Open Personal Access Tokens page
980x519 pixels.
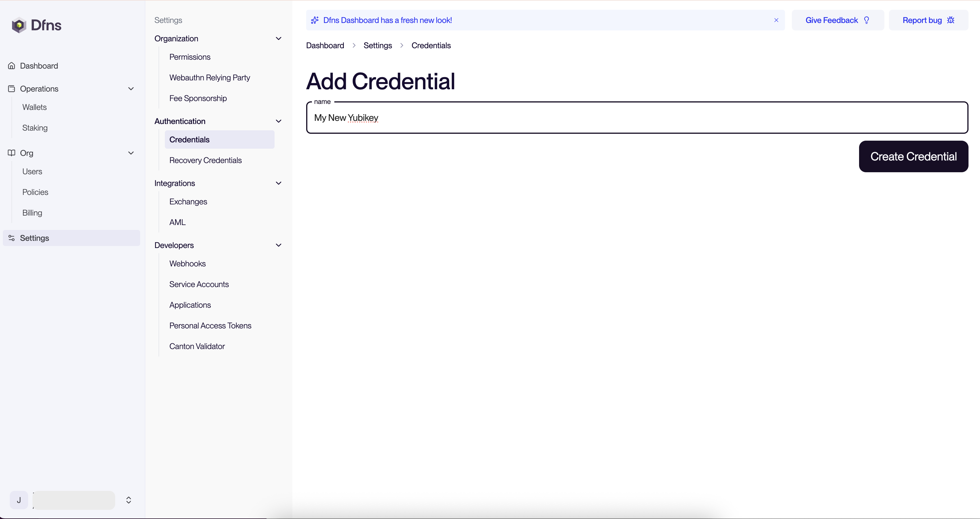tap(210, 326)
